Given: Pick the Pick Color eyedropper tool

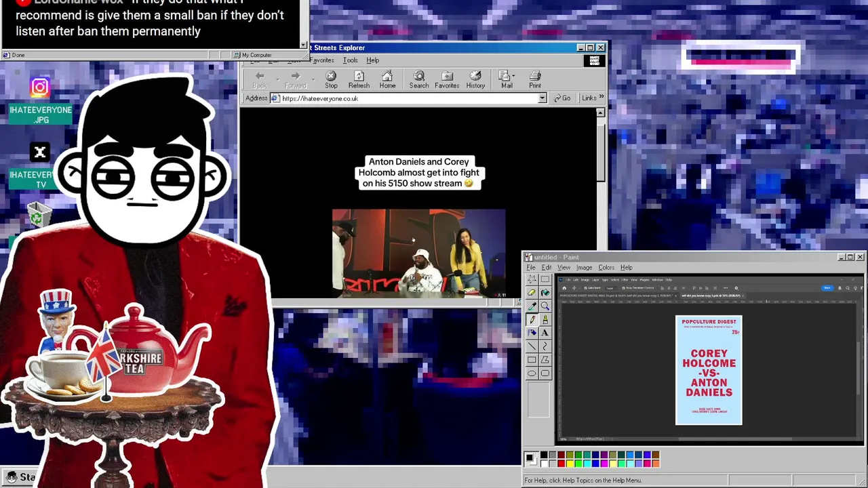Looking at the screenshot, I should (x=532, y=306).
